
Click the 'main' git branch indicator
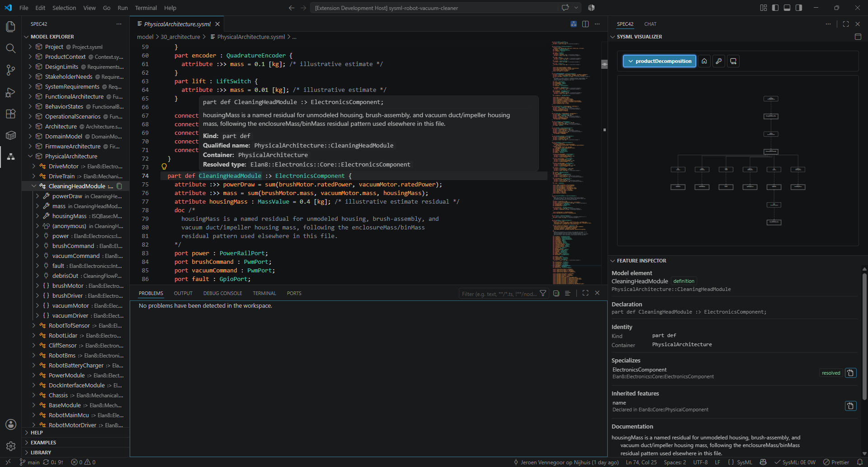click(29, 462)
